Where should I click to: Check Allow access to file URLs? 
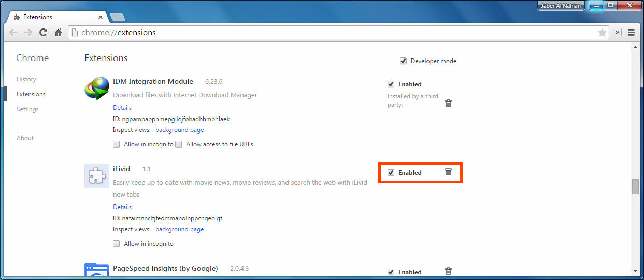pyautogui.click(x=179, y=144)
